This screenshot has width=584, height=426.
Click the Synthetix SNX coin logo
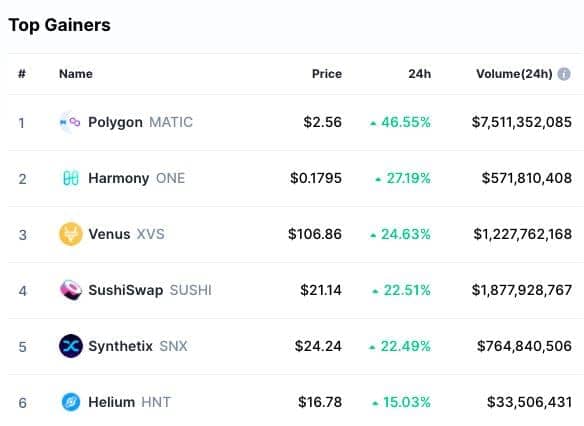70,346
